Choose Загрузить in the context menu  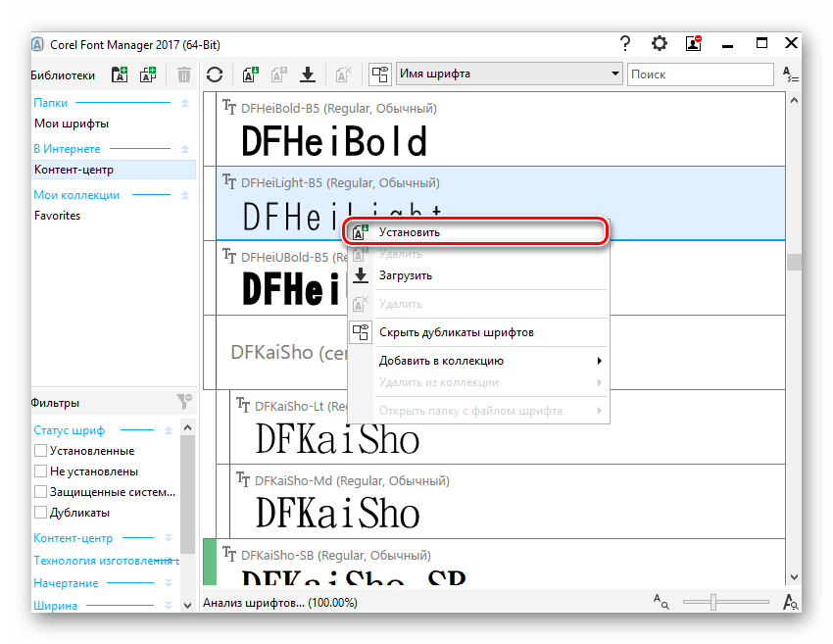[x=478, y=275]
